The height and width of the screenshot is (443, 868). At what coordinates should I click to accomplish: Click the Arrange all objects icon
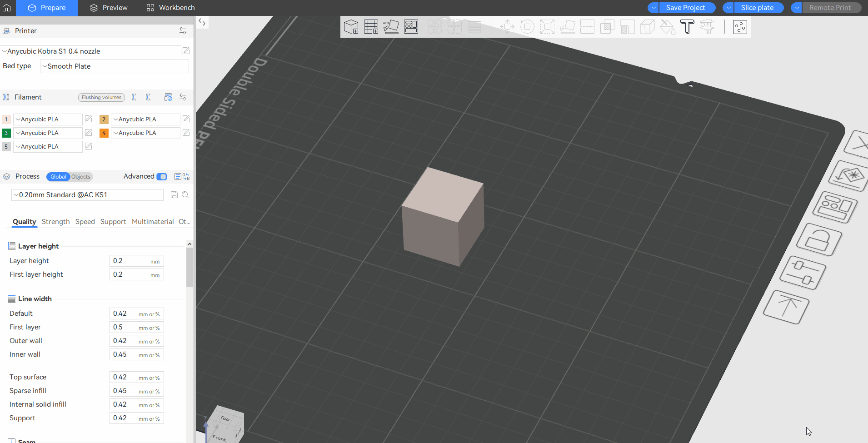[411, 27]
